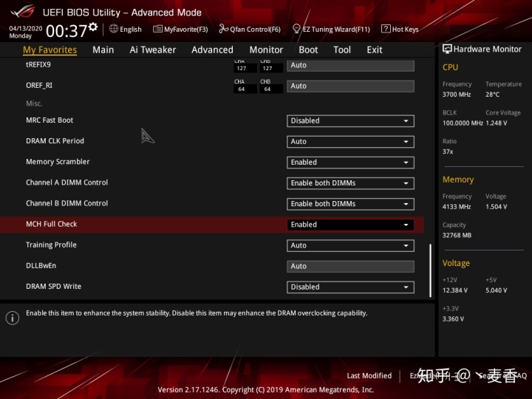Screen dimensions: 532x399
Task: Expand DRAM SPD Write dropdown
Action: click(x=350, y=287)
